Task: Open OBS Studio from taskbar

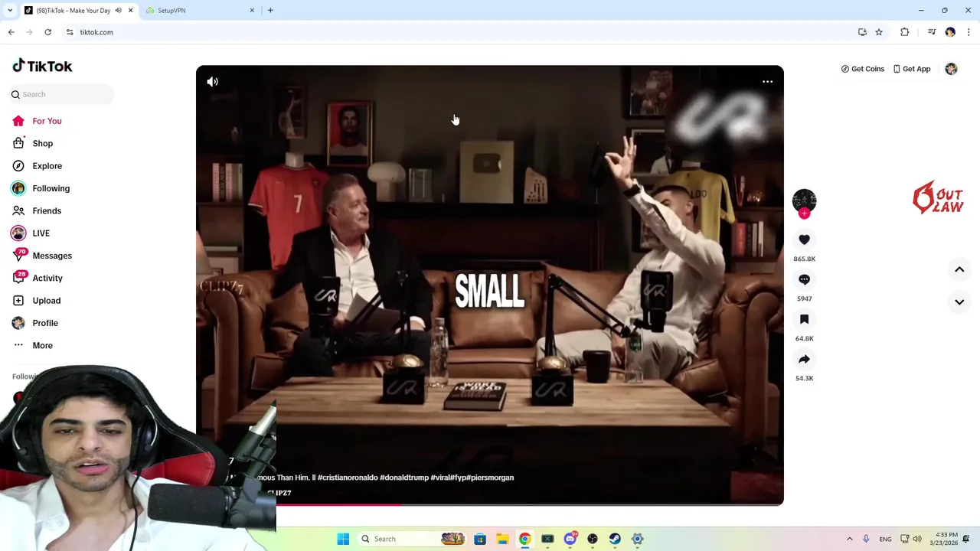Action: pyautogui.click(x=593, y=539)
